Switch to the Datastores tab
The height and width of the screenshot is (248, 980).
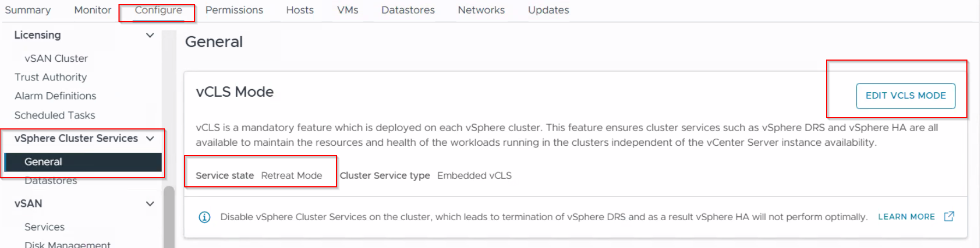(408, 10)
